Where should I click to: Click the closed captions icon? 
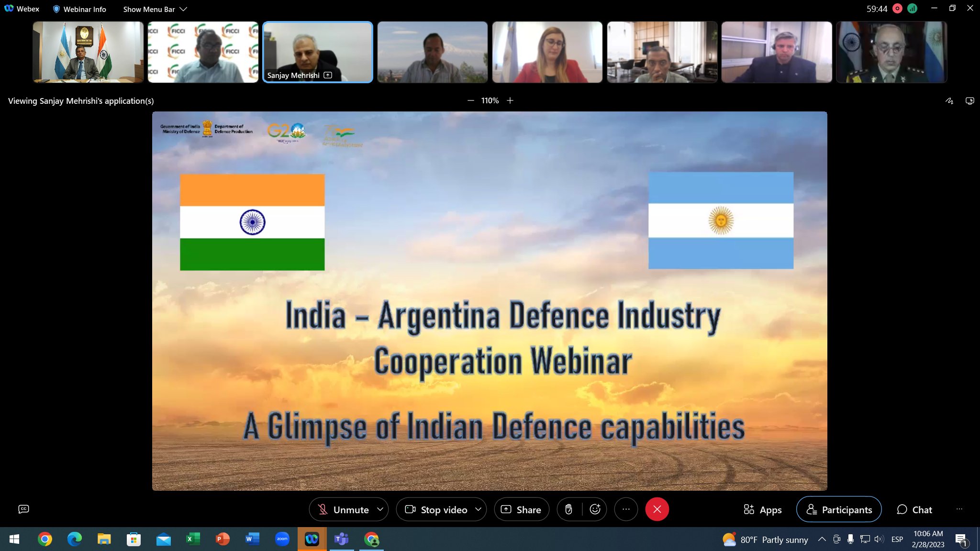coord(23,509)
